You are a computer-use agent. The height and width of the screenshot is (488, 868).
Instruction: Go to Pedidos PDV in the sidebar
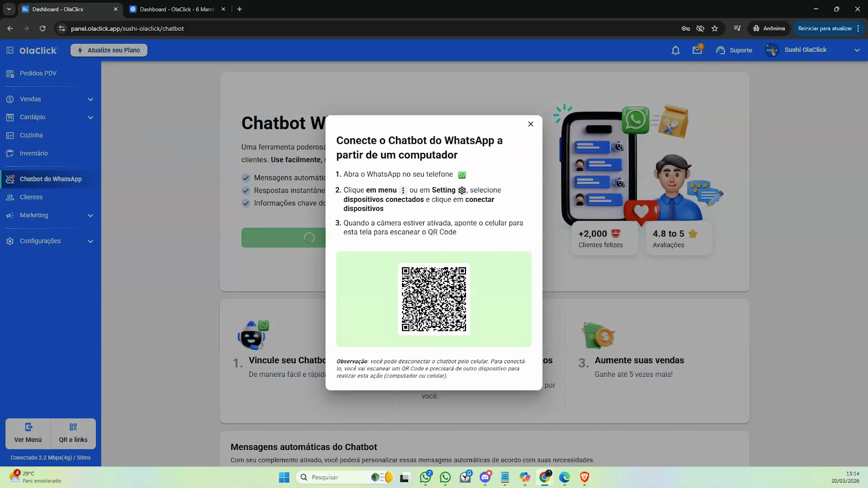(x=38, y=73)
